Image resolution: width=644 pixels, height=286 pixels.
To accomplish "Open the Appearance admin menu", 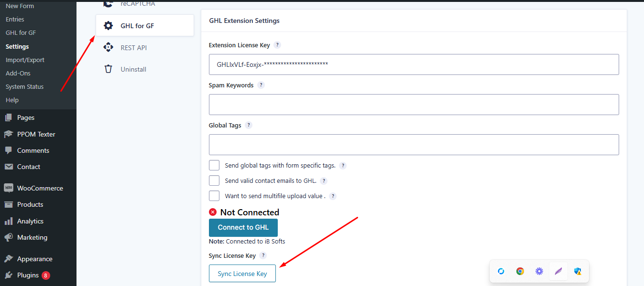I will coord(34,259).
